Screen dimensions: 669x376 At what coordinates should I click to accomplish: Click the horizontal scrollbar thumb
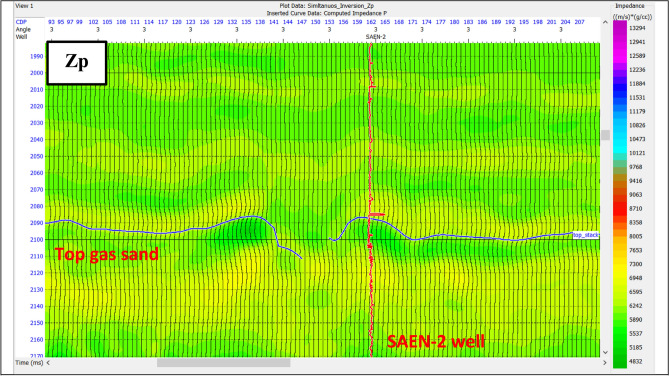(224, 363)
